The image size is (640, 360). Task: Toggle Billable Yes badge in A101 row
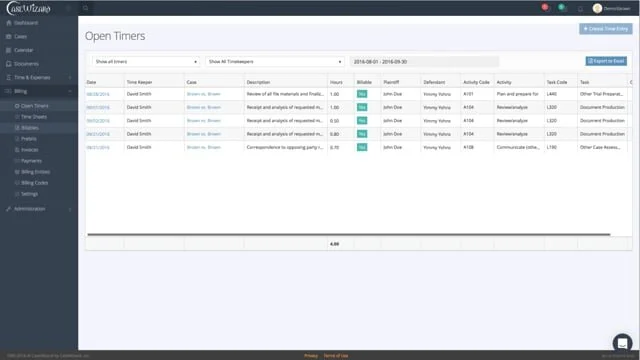(362, 94)
